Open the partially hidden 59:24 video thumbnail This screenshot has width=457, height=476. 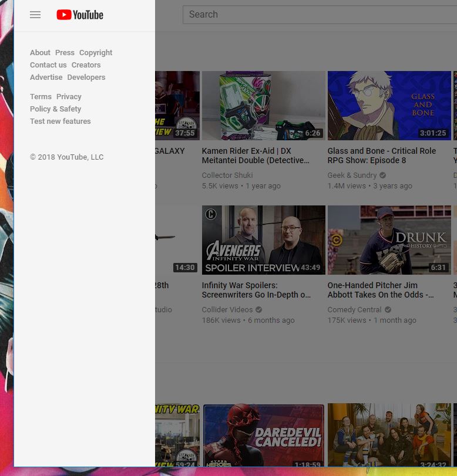pos(177,435)
